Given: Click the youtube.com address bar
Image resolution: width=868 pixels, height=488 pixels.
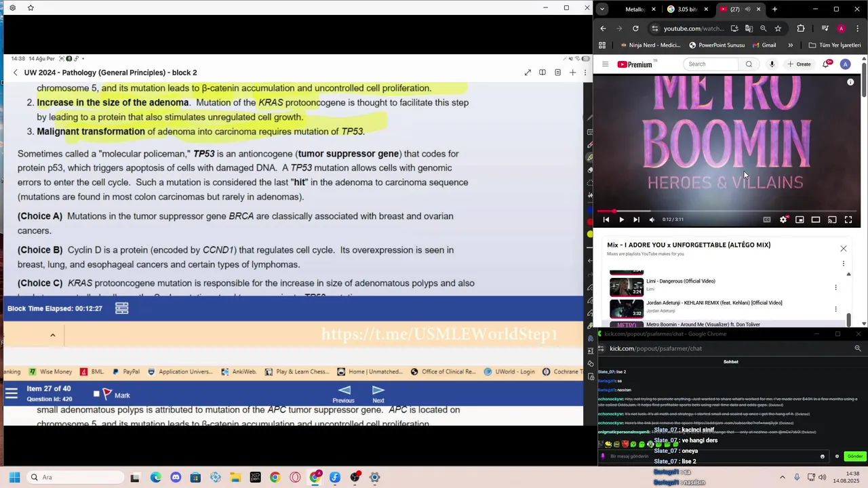Looking at the screenshot, I should click(694, 28).
